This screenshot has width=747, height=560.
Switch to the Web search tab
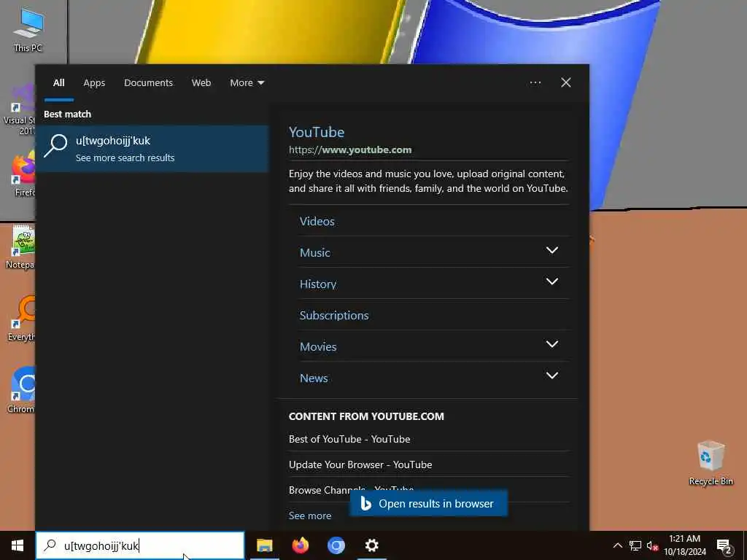[x=201, y=83]
